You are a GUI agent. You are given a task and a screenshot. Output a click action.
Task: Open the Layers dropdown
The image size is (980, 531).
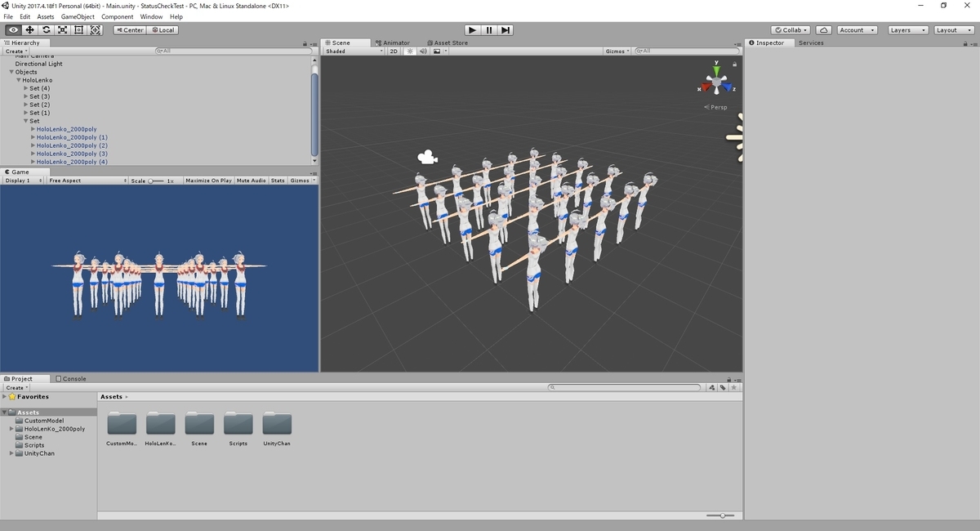pos(907,30)
